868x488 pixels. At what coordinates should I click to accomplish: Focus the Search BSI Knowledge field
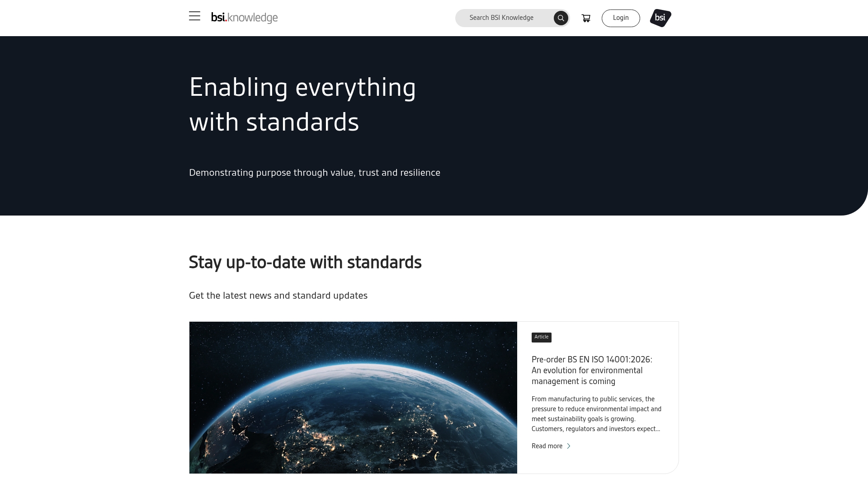coord(502,18)
